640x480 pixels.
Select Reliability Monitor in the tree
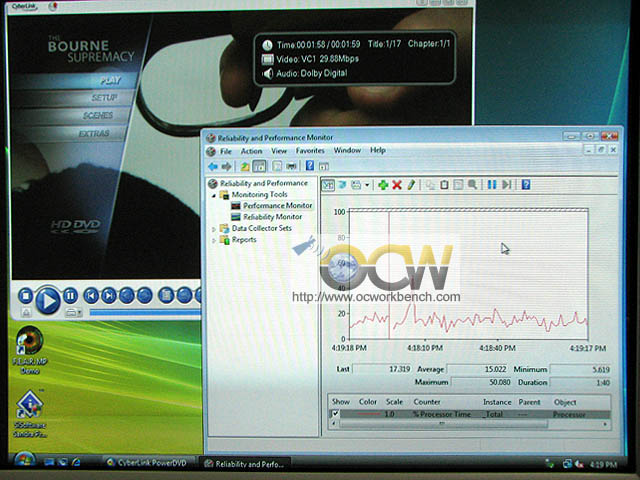click(273, 217)
